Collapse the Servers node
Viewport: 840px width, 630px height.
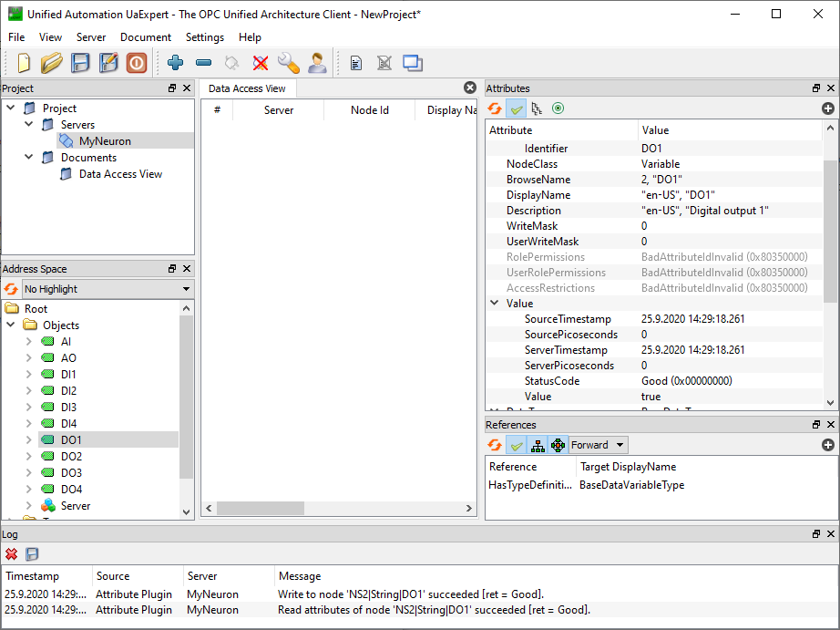click(29, 124)
